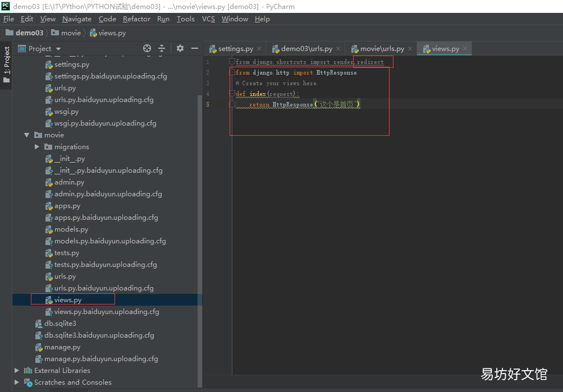
Task: Select tests.py in the project tree
Action: 62,253
